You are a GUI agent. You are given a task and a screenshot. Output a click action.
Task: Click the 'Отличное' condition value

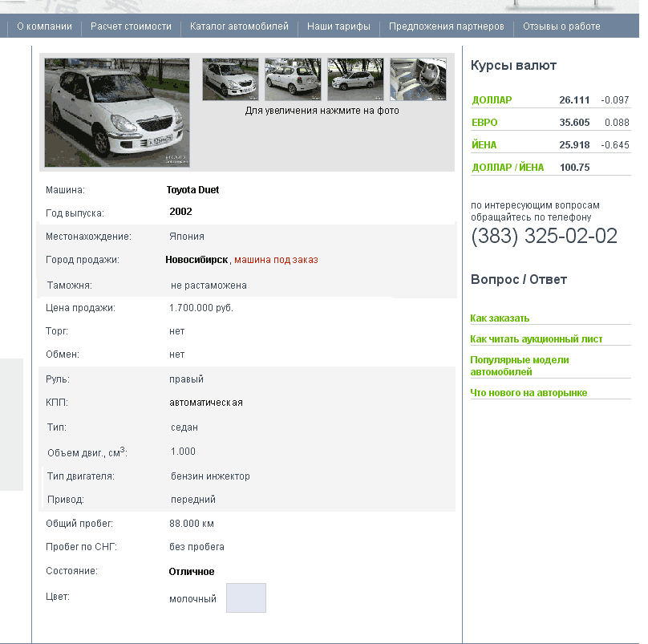[192, 572]
